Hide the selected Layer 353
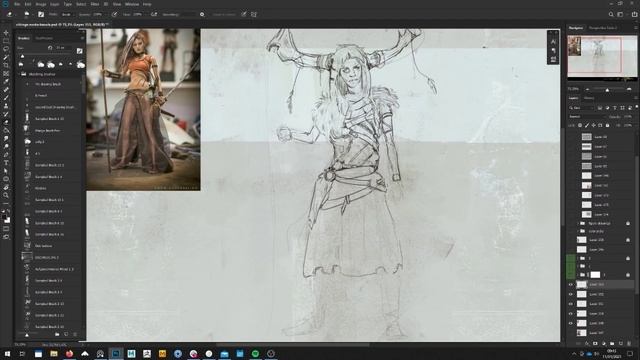This screenshot has width=640, height=360. (571, 284)
